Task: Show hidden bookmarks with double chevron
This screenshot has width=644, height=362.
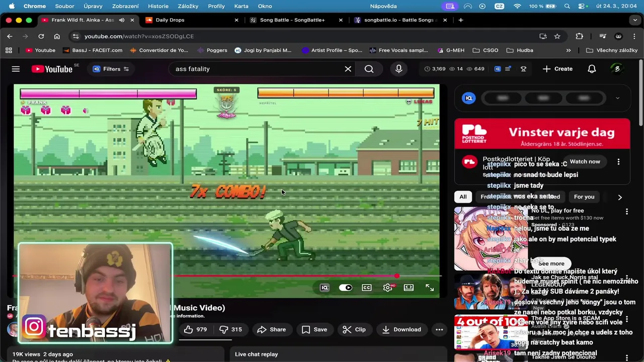Action: [569, 50]
